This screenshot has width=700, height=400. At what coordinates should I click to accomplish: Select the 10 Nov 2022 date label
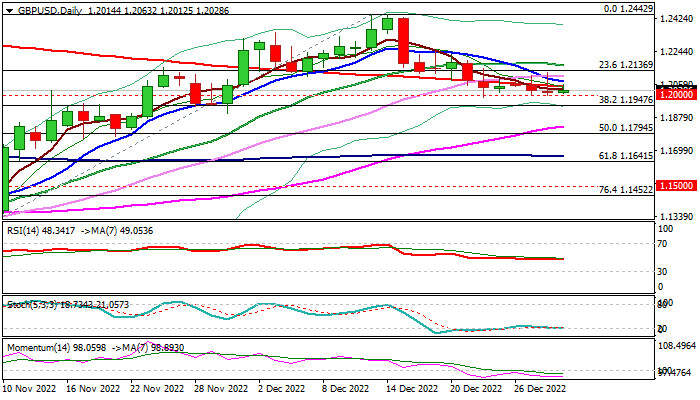click(x=29, y=388)
